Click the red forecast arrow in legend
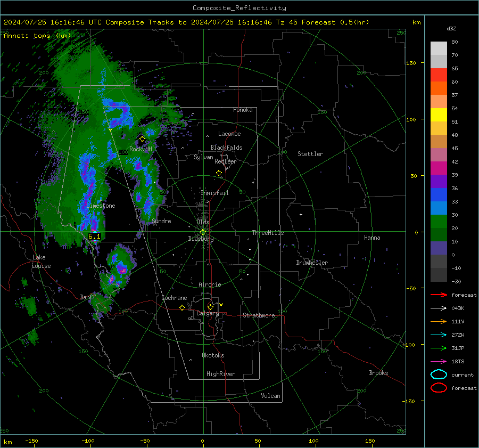 click(439, 295)
